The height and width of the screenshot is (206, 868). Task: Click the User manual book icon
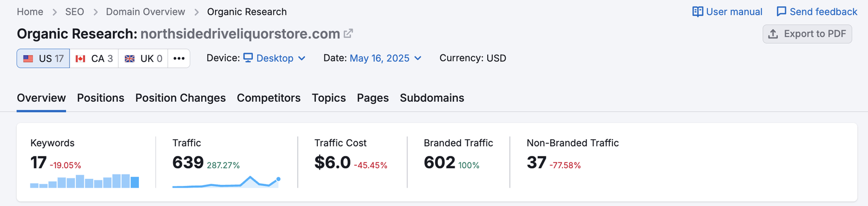point(698,11)
